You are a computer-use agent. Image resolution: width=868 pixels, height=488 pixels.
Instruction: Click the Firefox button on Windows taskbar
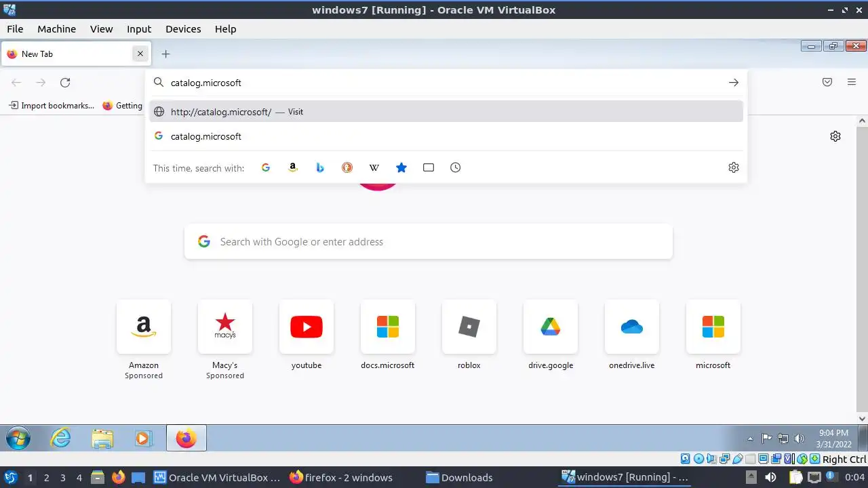coord(186,439)
